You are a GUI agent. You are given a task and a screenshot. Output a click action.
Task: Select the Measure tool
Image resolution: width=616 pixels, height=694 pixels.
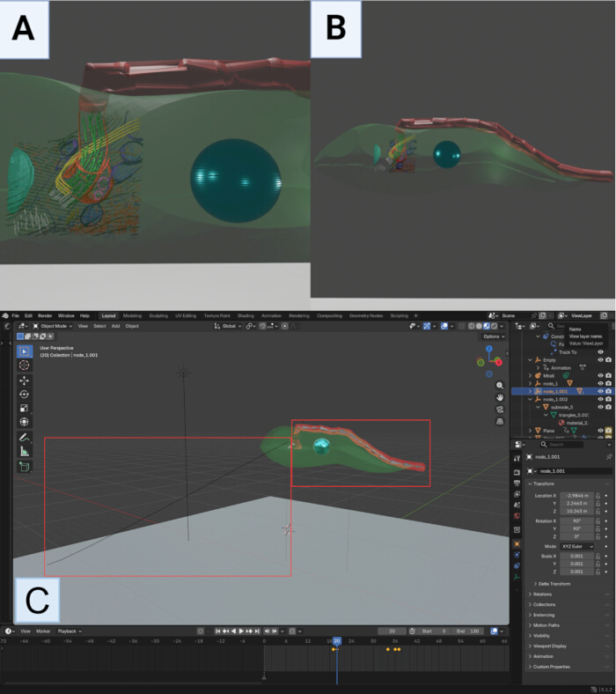[25, 452]
